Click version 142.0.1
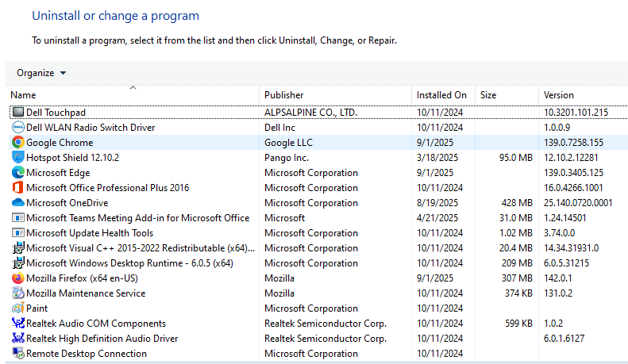628x364 pixels. (558, 278)
